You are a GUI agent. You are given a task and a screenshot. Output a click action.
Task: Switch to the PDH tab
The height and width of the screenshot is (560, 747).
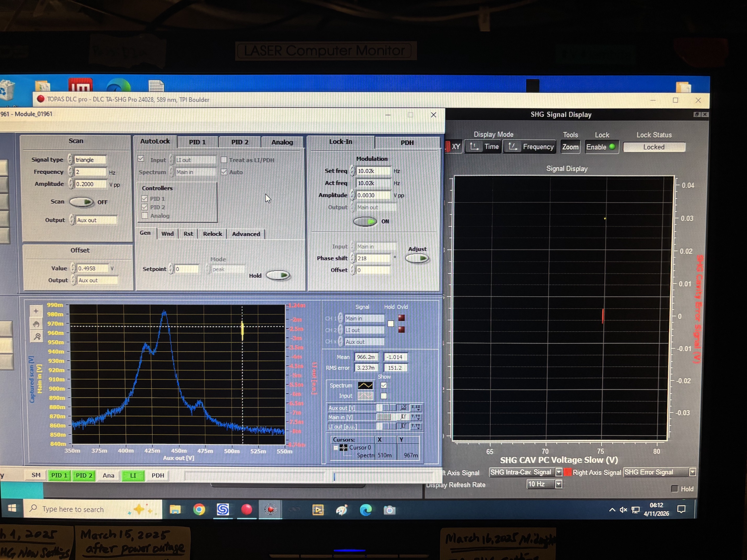(407, 142)
